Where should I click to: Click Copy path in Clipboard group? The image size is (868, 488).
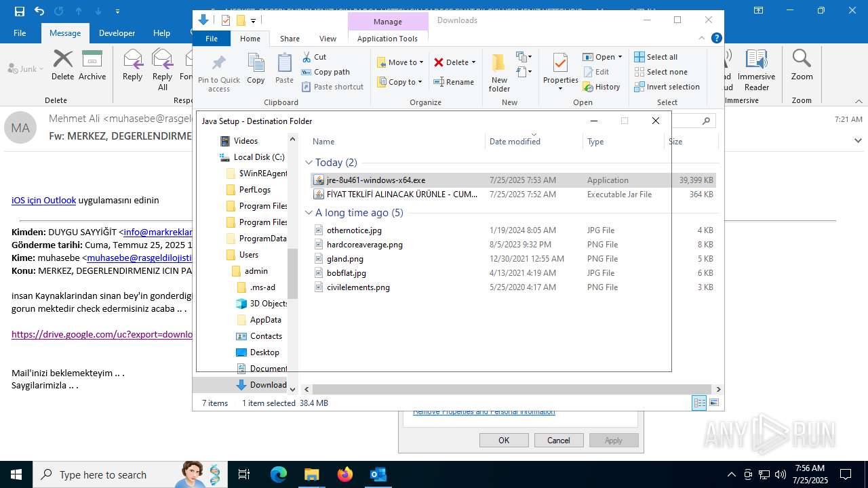(x=326, y=72)
